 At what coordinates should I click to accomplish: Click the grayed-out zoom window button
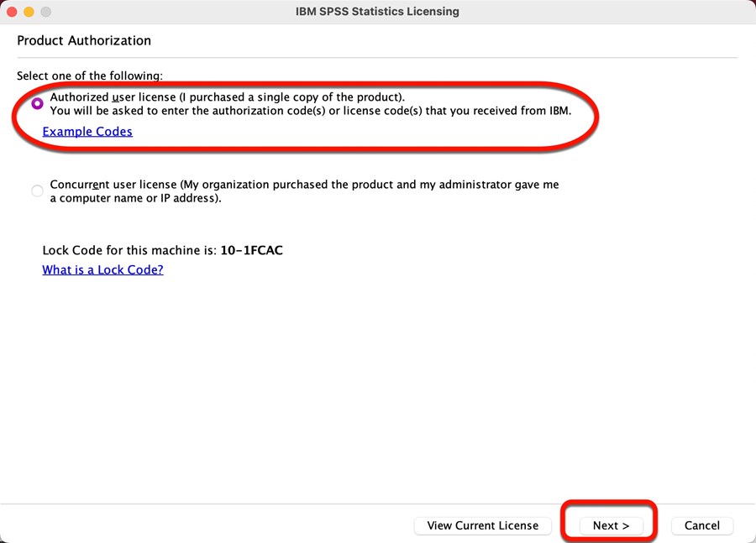[46, 12]
